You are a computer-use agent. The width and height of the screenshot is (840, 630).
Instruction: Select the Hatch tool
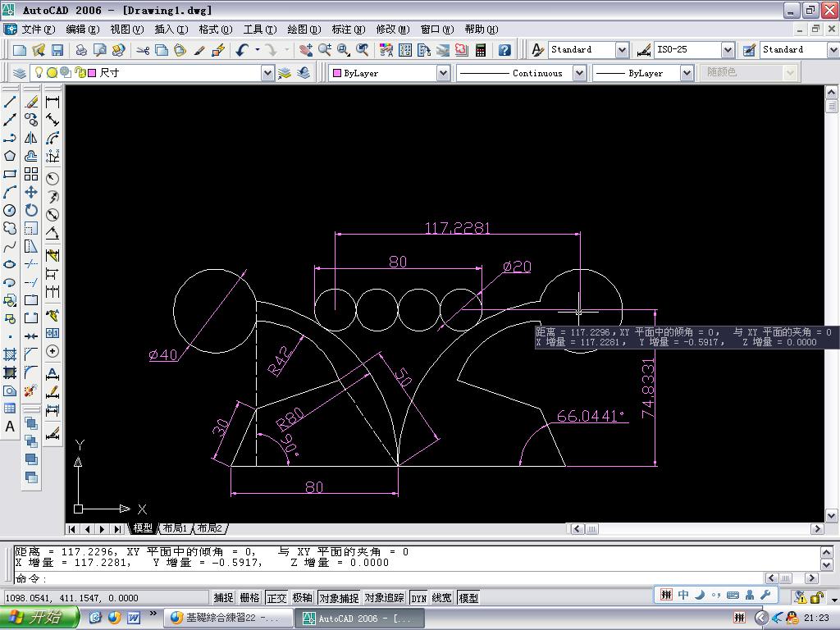[x=10, y=354]
